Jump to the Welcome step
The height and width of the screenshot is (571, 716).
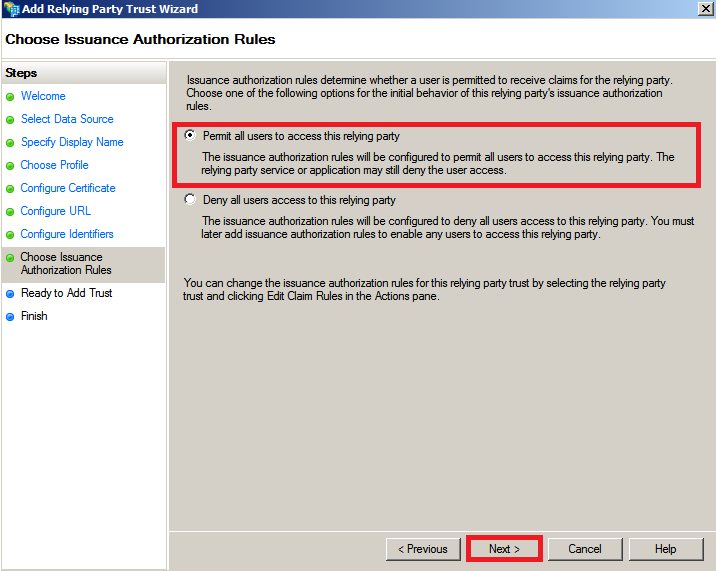(x=43, y=96)
